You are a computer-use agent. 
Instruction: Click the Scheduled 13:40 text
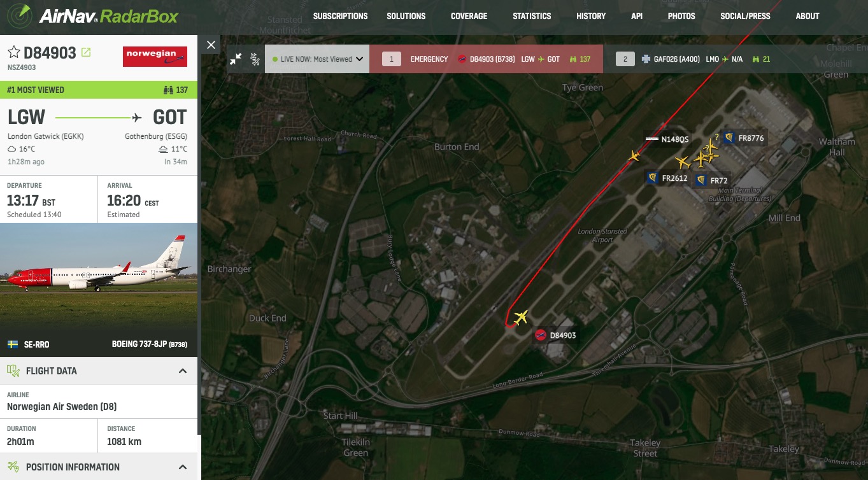click(x=34, y=215)
